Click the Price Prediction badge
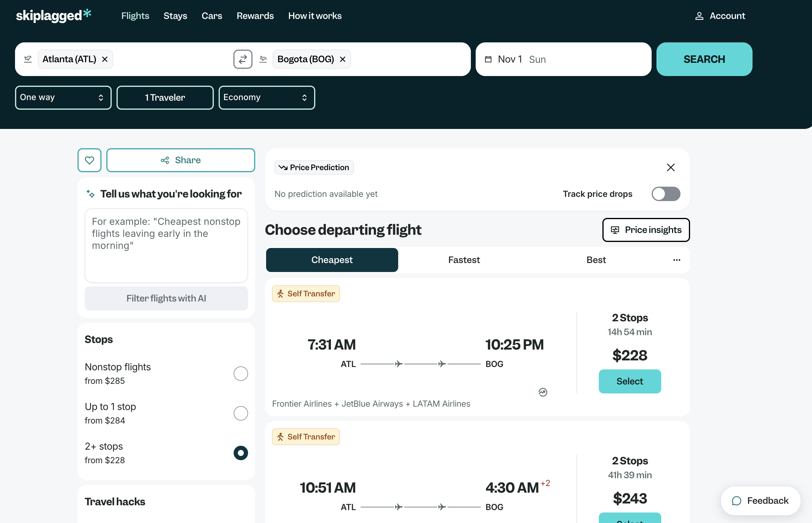The width and height of the screenshot is (812, 523). click(314, 167)
